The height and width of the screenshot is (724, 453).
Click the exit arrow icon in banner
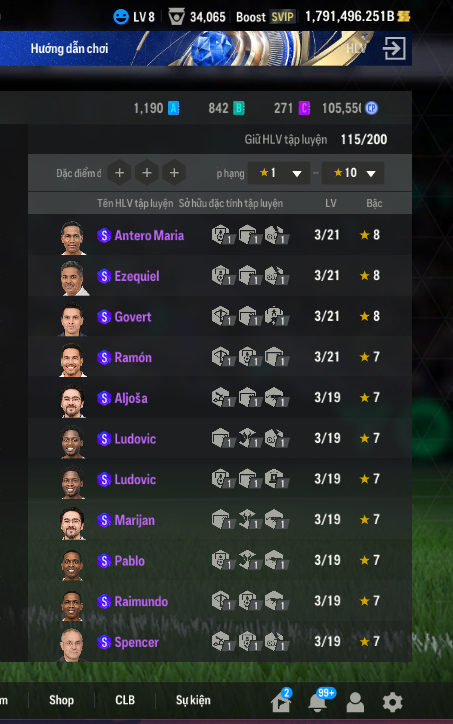394,48
